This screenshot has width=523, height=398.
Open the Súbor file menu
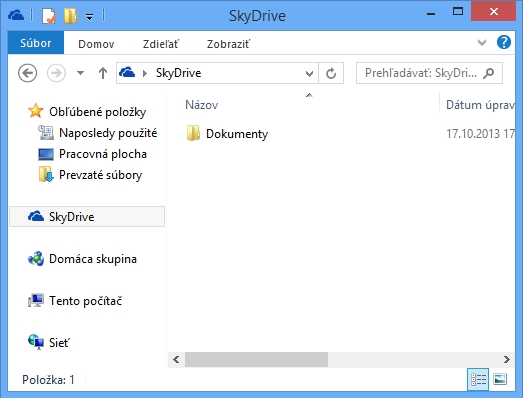tap(36, 43)
